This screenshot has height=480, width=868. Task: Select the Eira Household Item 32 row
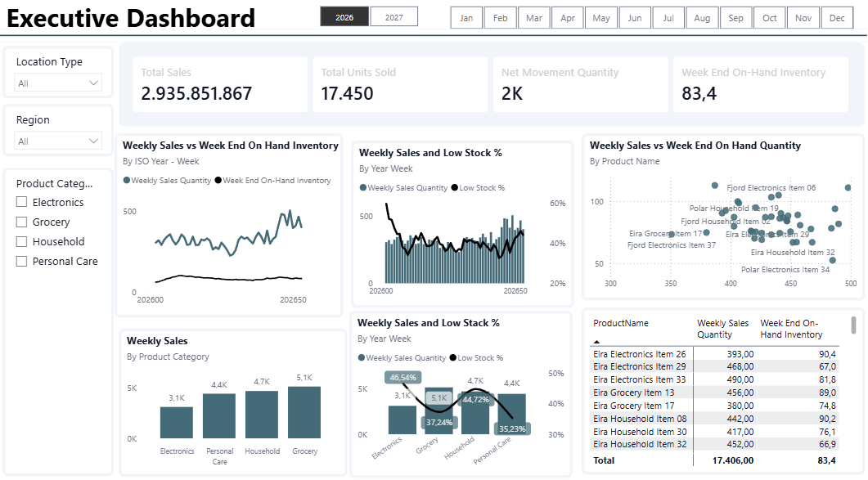click(x=714, y=444)
